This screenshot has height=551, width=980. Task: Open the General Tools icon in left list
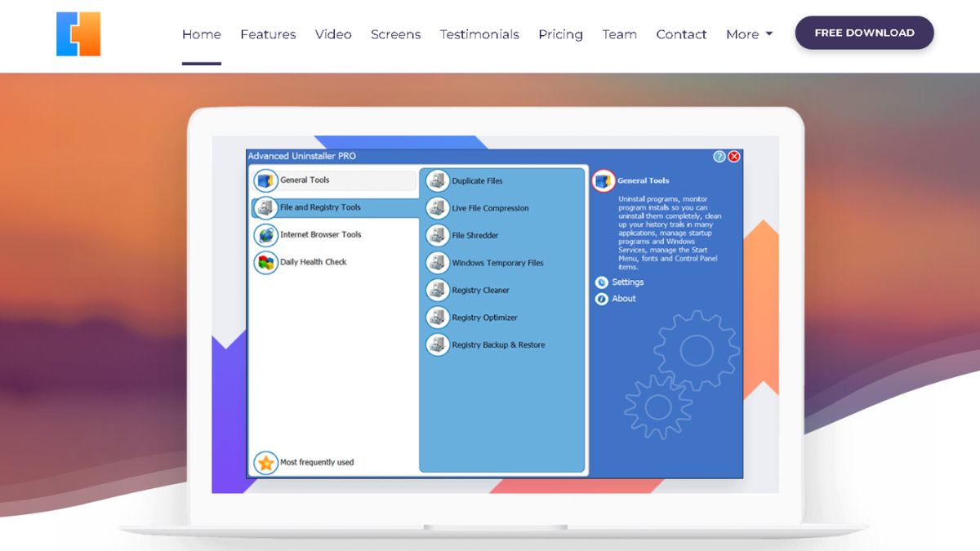tap(265, 180)
